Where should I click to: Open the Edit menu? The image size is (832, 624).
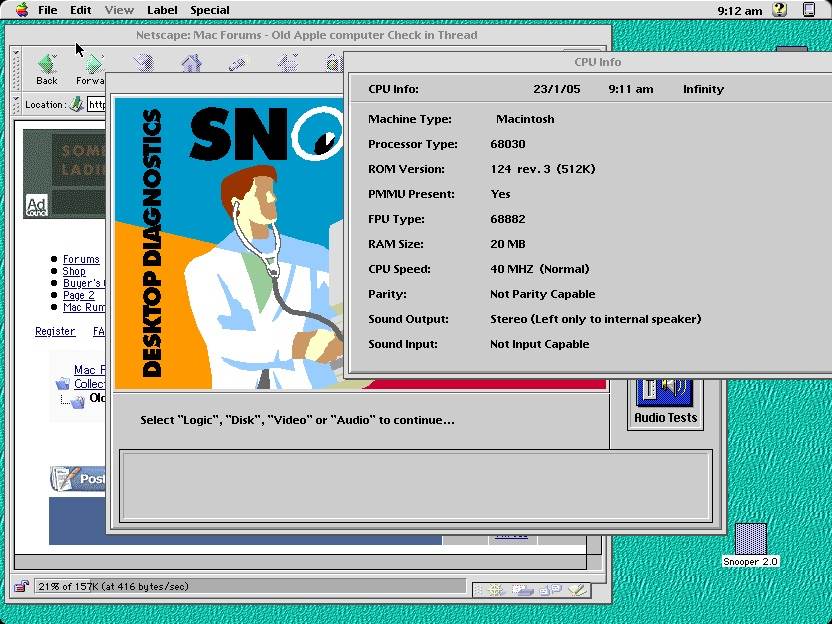pyautogui.click(x=81, y=10)
